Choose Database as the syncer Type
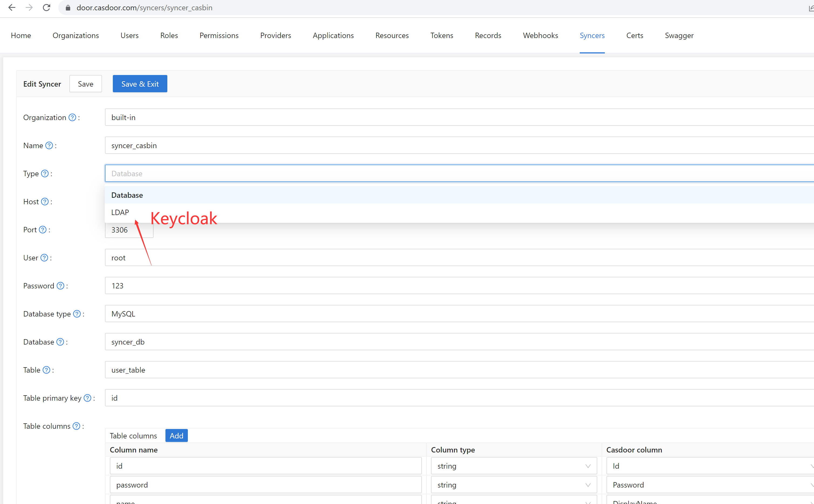814x504 pixels. pos(127,195)
